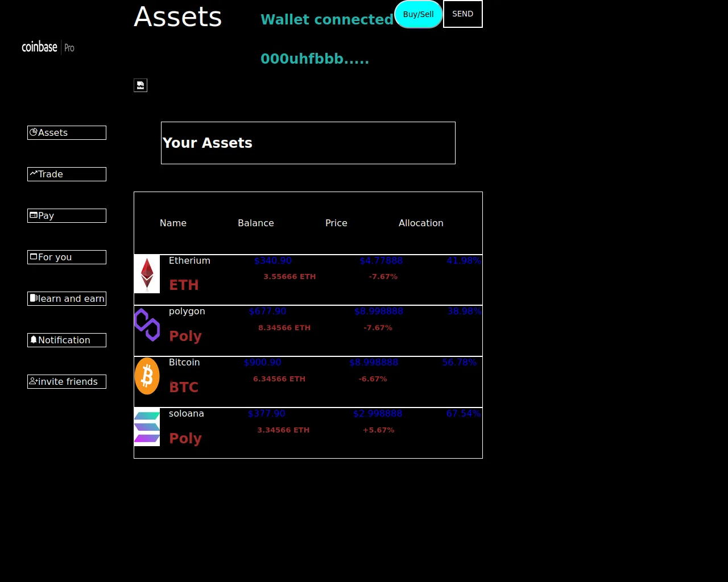This screenshot has width=728, height=582.
Task: Click the window icon beside For you
Action: tap(34, 256)
